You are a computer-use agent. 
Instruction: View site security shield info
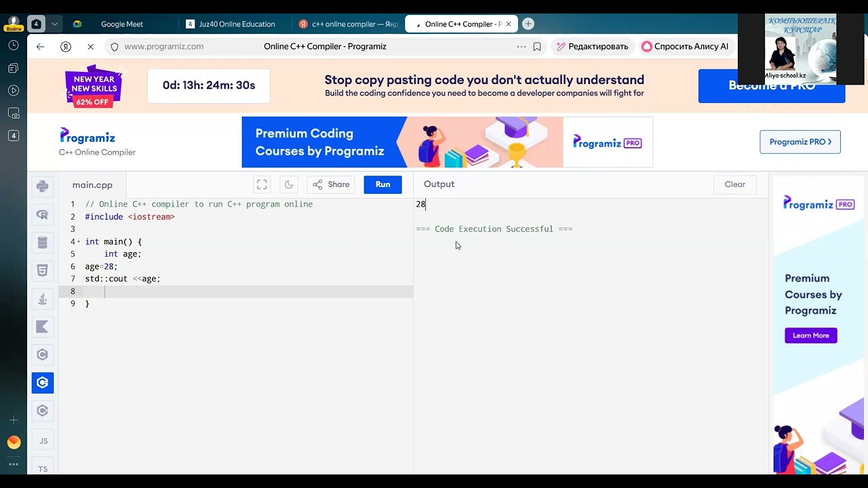click(114, 47)
